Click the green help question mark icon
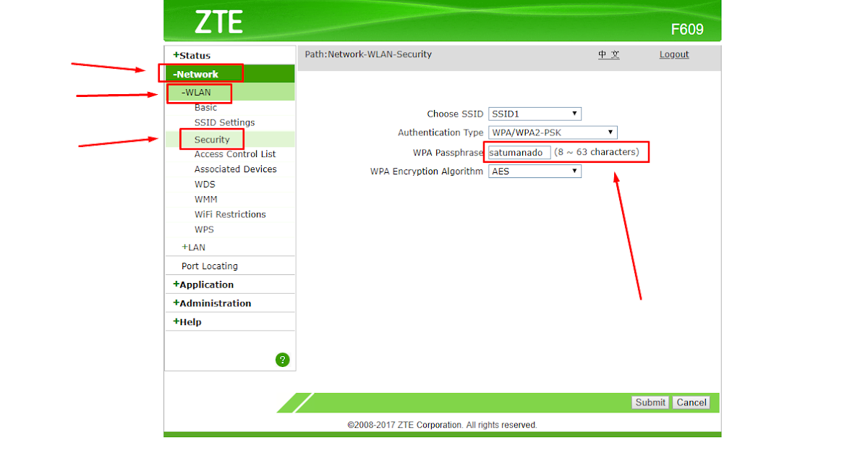Screen dimensions: 868x456 (283, 360)
